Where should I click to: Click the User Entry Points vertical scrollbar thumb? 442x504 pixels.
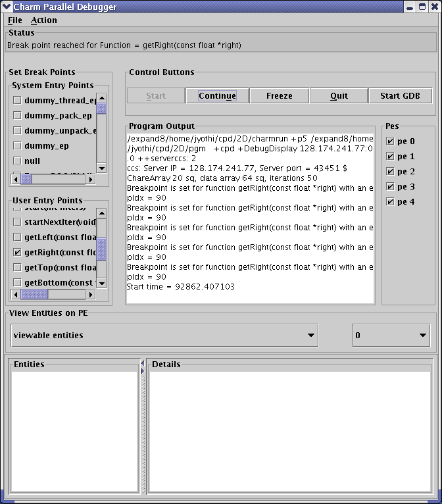(x=101, y=249)
